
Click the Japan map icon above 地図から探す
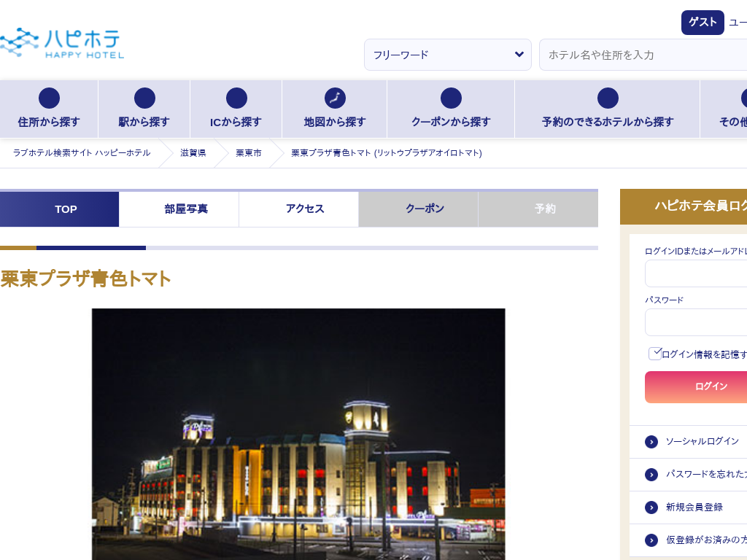click(335, 98)
